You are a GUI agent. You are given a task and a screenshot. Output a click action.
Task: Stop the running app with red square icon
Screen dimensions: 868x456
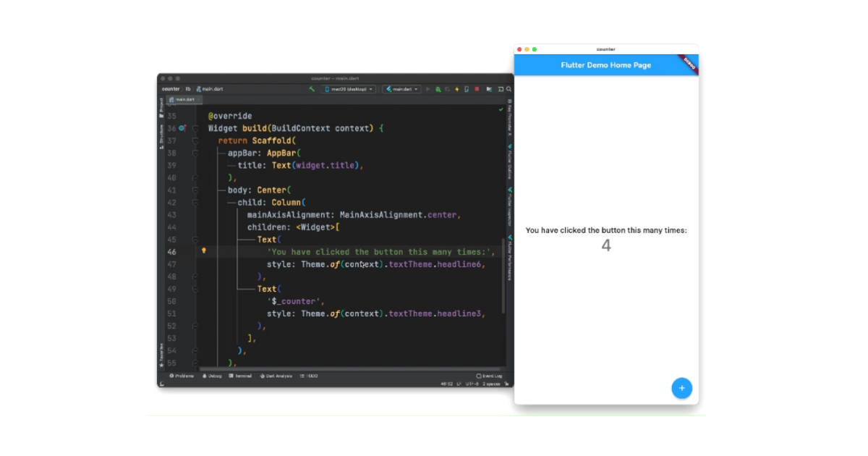click(x=477, y=88)
